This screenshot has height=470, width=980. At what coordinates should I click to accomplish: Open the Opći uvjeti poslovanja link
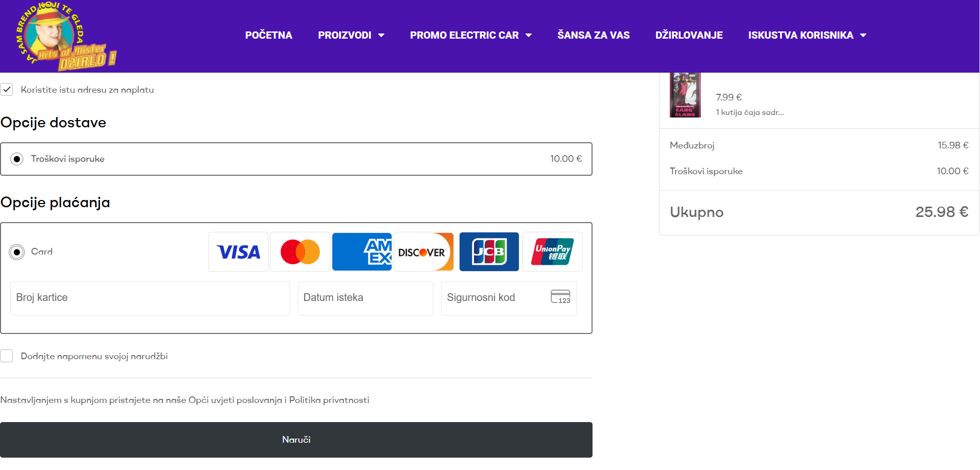point(235,400)
